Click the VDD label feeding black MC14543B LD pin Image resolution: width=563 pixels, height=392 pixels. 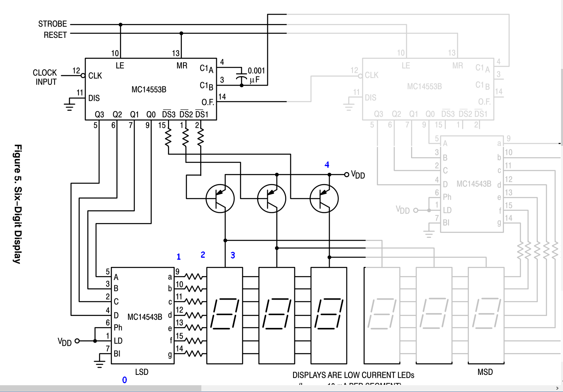(65, 341)
